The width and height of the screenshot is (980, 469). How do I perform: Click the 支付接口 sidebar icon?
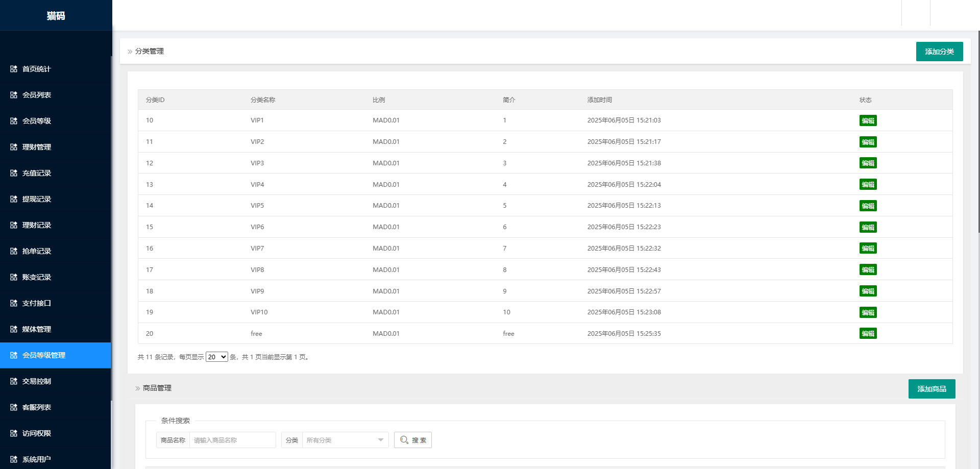[x=14, y=303]
